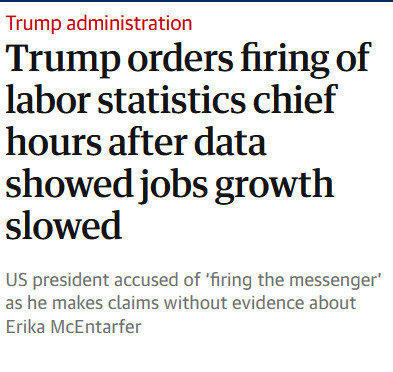Click the dark blue divider line at top
The width and height of the screenshot is (393, 372).
point(196,1)
